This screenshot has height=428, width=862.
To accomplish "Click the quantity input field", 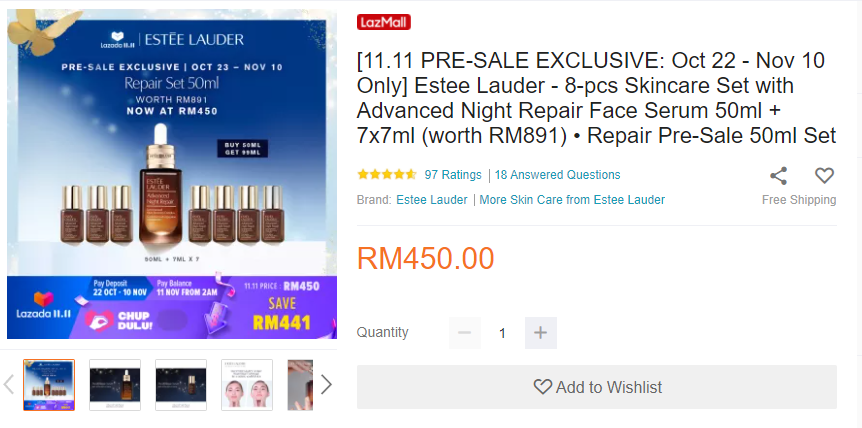I will 502,333.
